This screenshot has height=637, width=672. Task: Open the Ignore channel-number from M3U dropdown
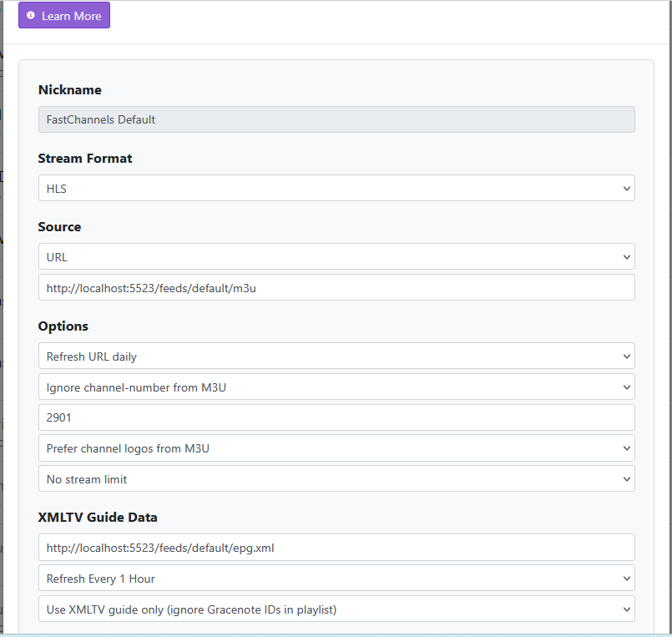coord(336,387)
